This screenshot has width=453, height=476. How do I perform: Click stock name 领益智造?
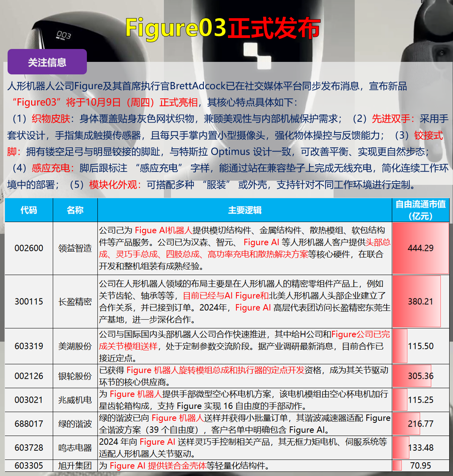click(x=75, y=248)
